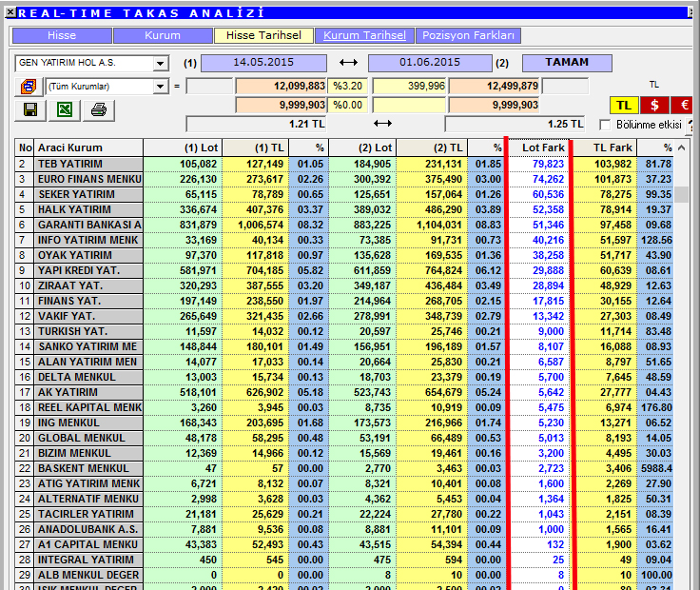Select FINANS YAT. row
The height and width of the screenshot is (590, 700).
[x=343, y=301]
